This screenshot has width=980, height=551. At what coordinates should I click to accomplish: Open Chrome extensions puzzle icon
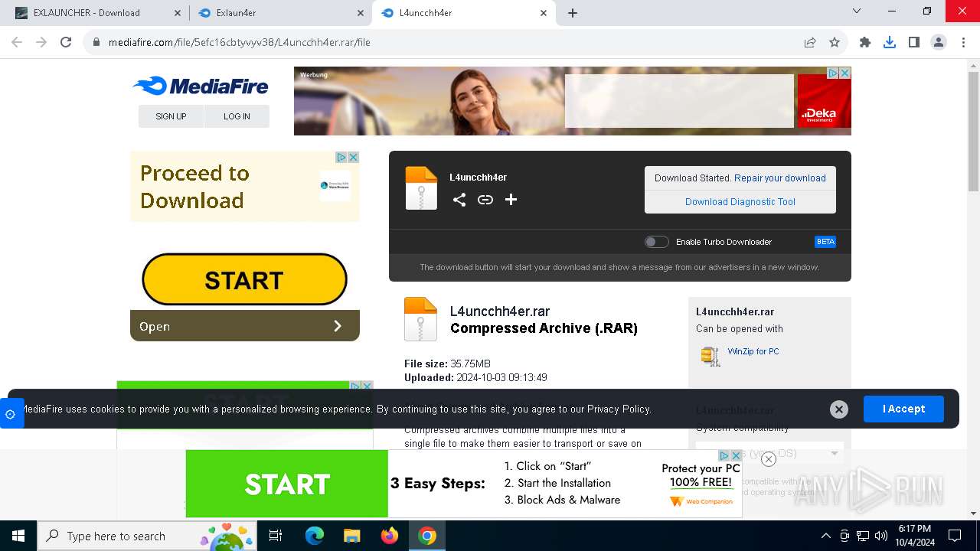(x=865, y=42)
